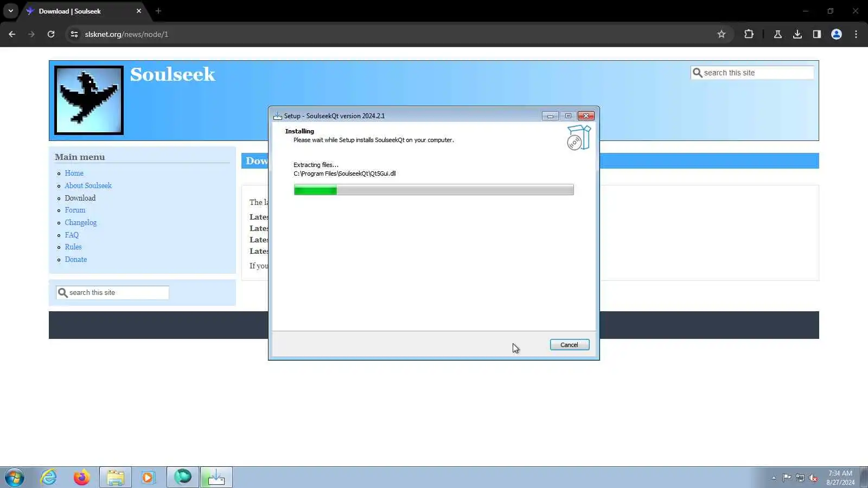
Task: Open the Action Center flag icon
Action: (787, 478)
